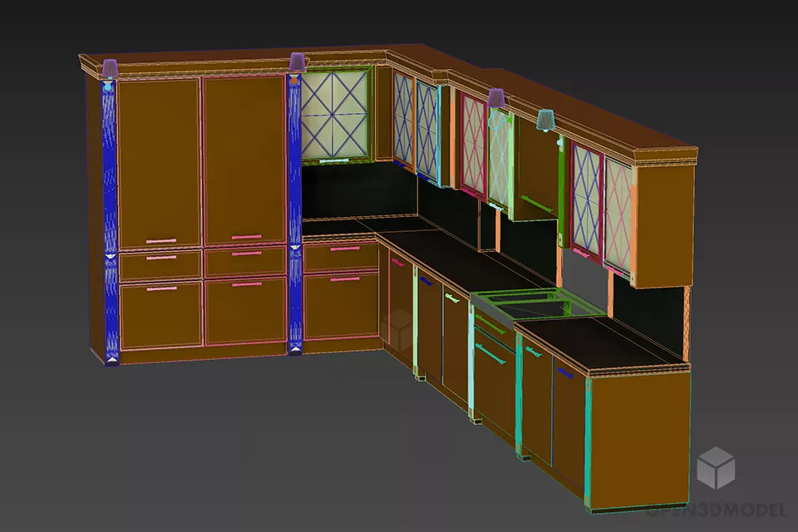
Task: Click the gray cube in the corner
Action: tap(401, 328)
